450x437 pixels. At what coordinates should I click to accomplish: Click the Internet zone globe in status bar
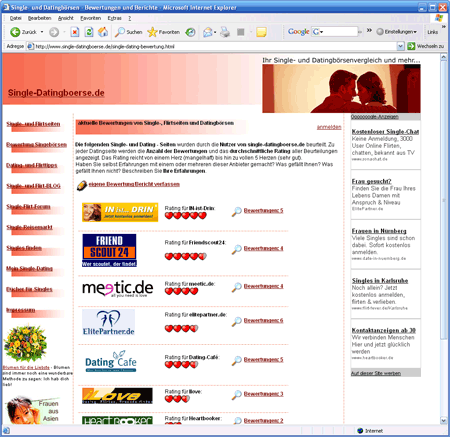pos(360,431)
